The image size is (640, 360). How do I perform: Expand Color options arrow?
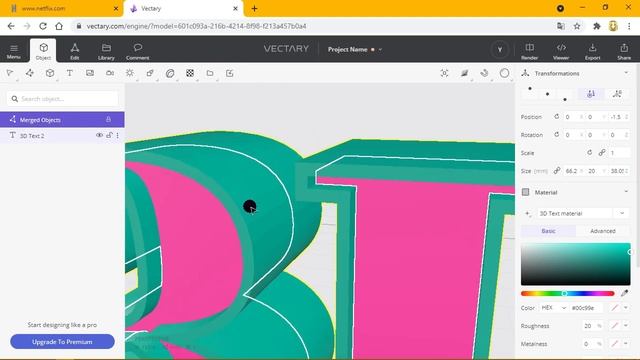[626, 308]
